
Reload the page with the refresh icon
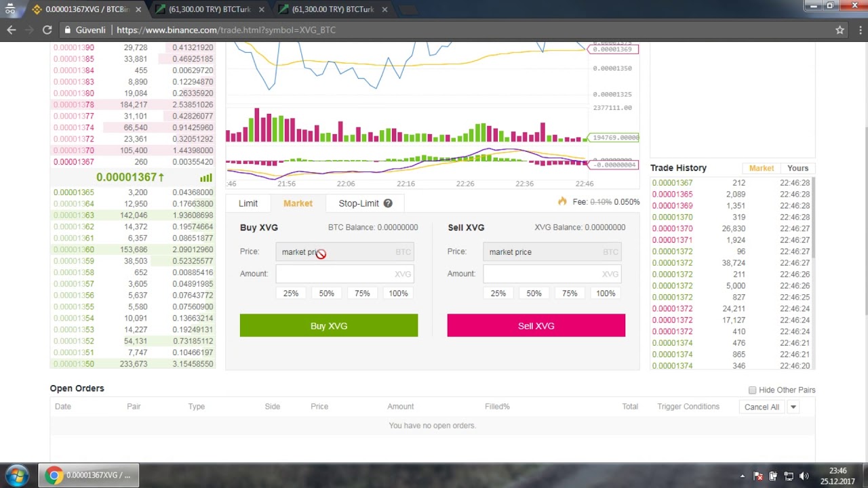pyautogui.click(x=47, y=30)
